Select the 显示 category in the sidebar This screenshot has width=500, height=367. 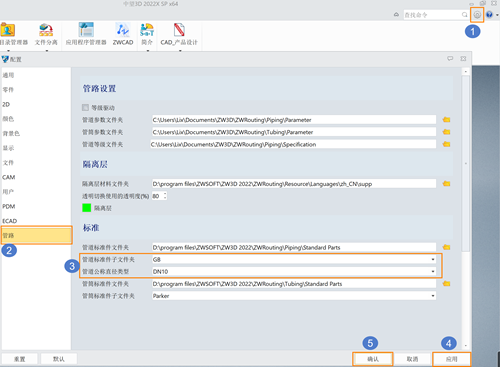36,148
